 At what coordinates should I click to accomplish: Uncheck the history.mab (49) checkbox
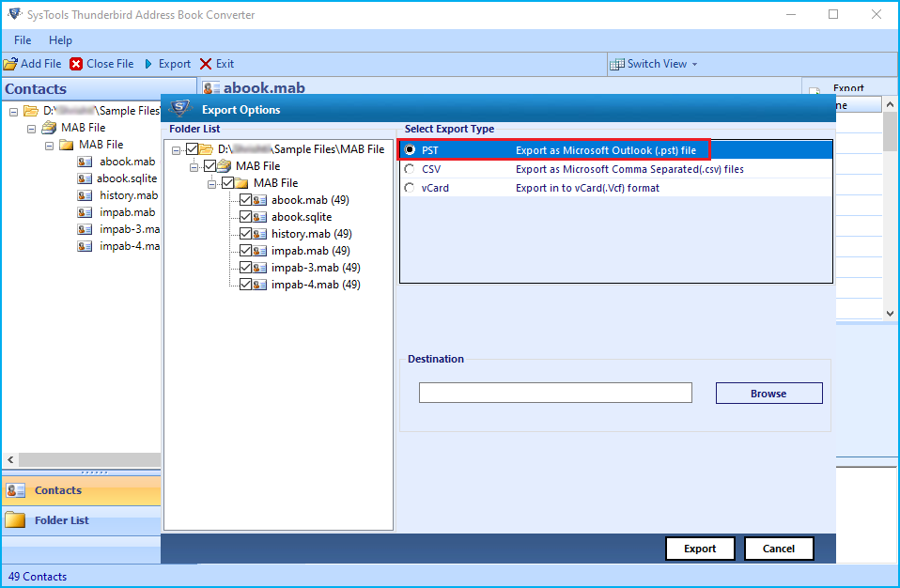pos(246,234)
